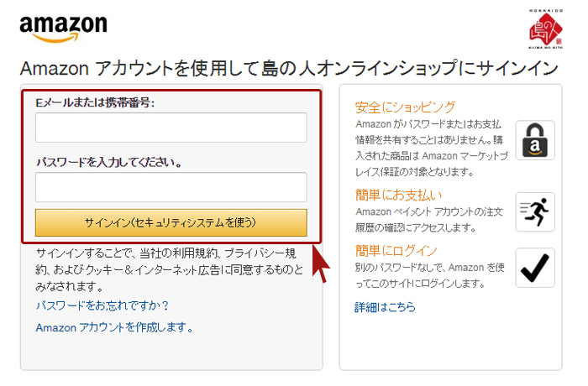Click the 簡単にログイン heading
This screenshot has width=588, height=386.
pyautogui.click(x=396, y=250)
